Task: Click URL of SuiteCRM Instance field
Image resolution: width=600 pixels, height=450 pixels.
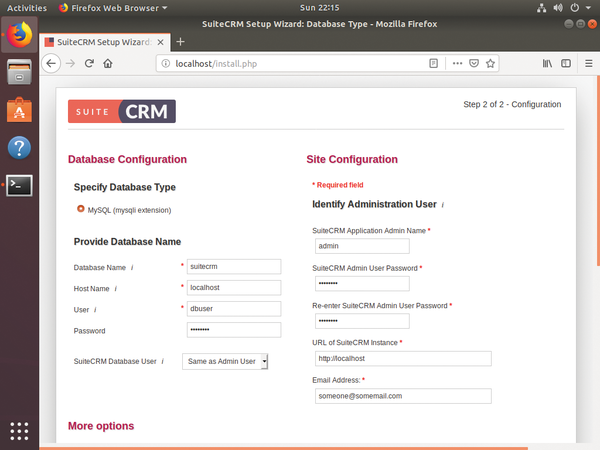Action: tap(403, 359)
